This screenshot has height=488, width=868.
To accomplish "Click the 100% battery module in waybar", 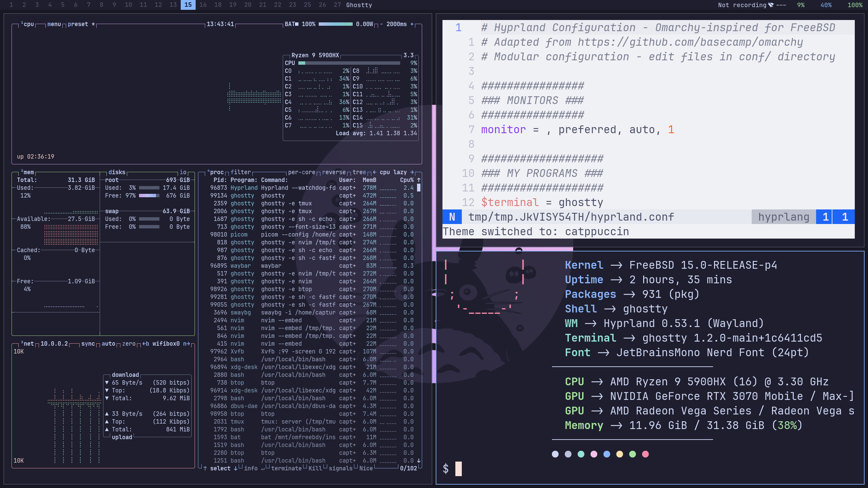I will (855, 5).
